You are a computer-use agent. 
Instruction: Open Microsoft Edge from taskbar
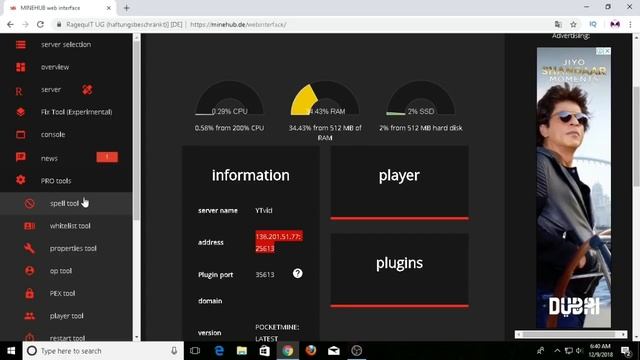tap(219, 351)
